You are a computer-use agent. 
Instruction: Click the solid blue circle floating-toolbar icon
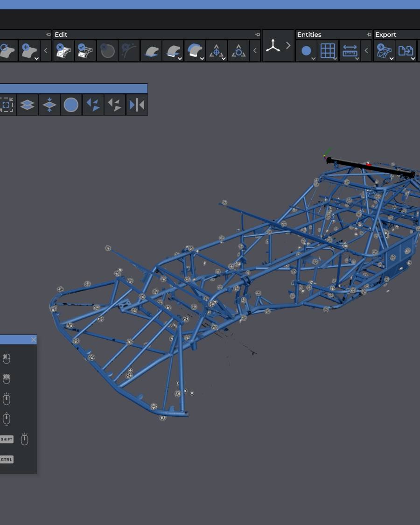point(70,105)
